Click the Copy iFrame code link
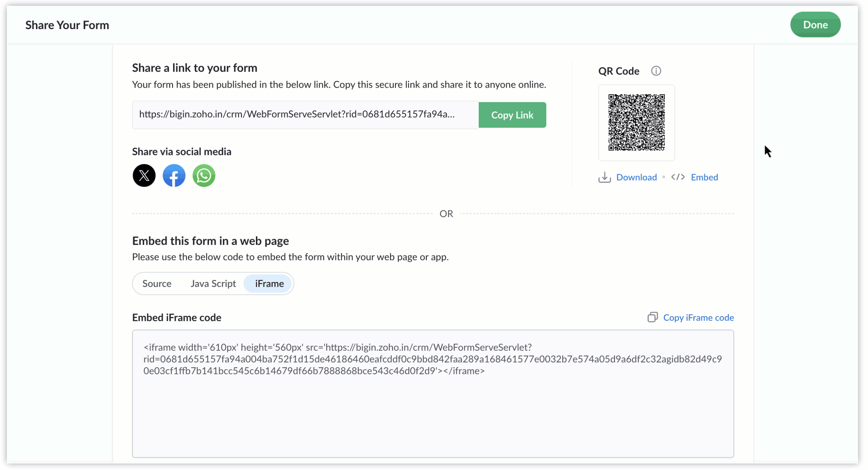The image size is (868, 470). coord(698,318)
